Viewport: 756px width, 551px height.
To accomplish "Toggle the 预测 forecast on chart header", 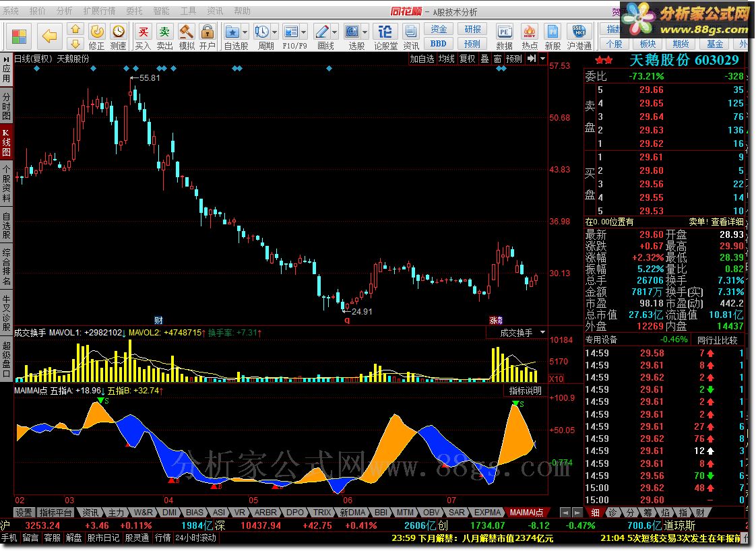I will tap(514, 59).
